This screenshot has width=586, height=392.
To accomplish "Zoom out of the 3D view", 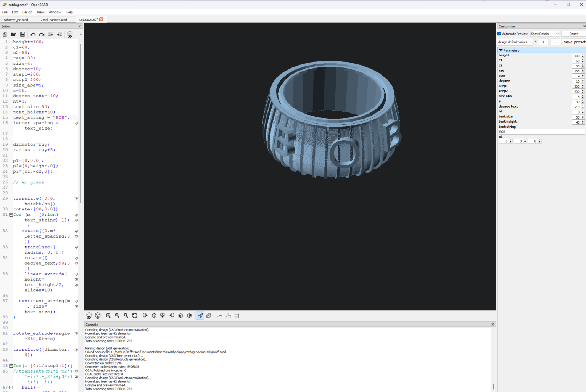I will pos(126,316).
